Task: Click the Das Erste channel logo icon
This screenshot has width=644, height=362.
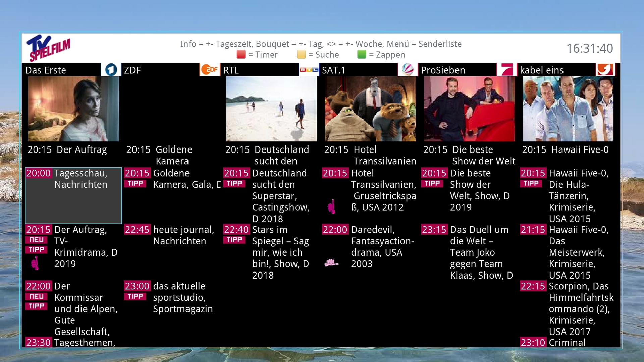Action: tap(111, 70)
